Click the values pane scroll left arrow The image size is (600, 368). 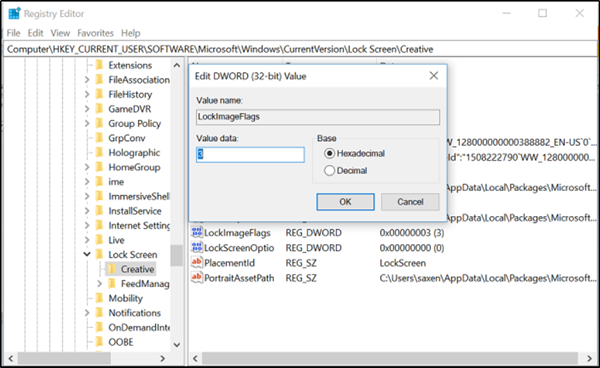coord(195,358)
